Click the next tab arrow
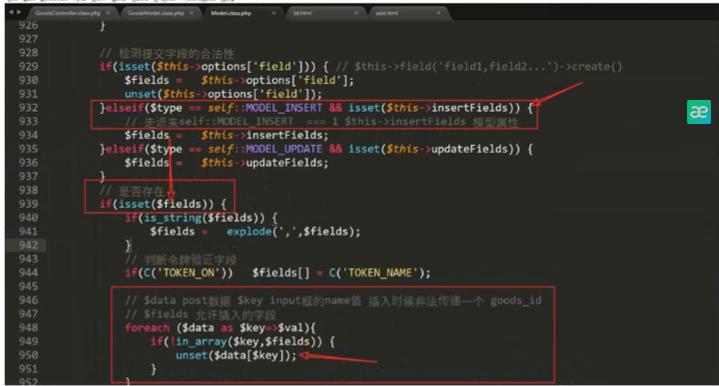 click(x=19, y=12)
